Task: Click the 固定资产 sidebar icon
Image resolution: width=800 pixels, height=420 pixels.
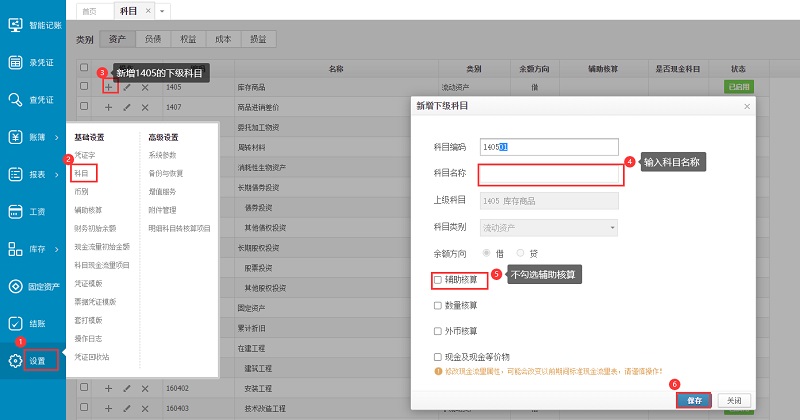Action: [15, 287]
